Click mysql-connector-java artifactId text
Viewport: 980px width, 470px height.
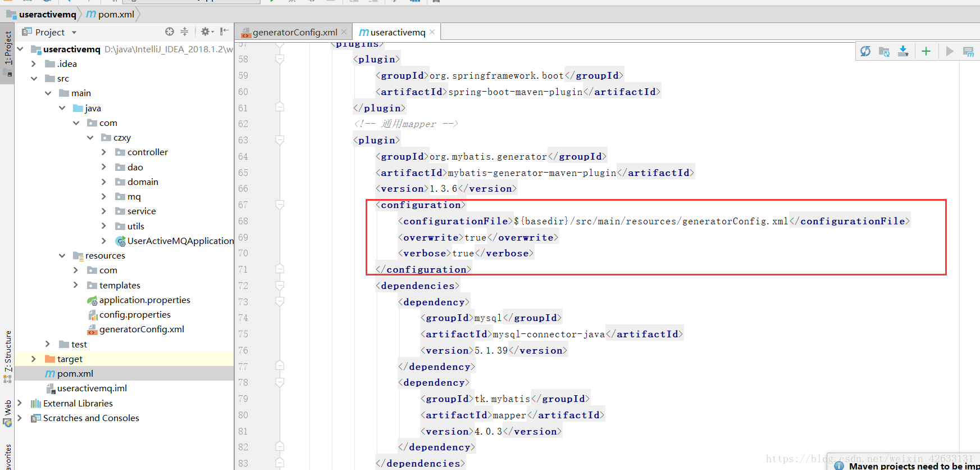coord(549,334)
